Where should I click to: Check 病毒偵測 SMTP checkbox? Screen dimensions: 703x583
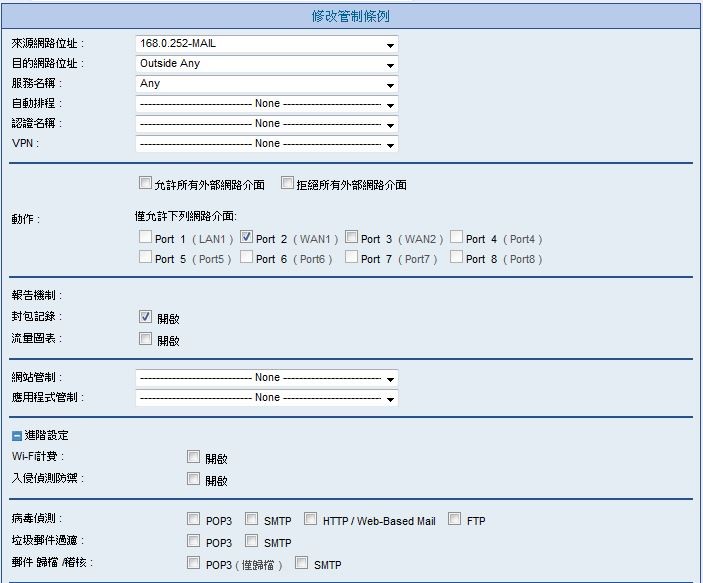(252, 519)
